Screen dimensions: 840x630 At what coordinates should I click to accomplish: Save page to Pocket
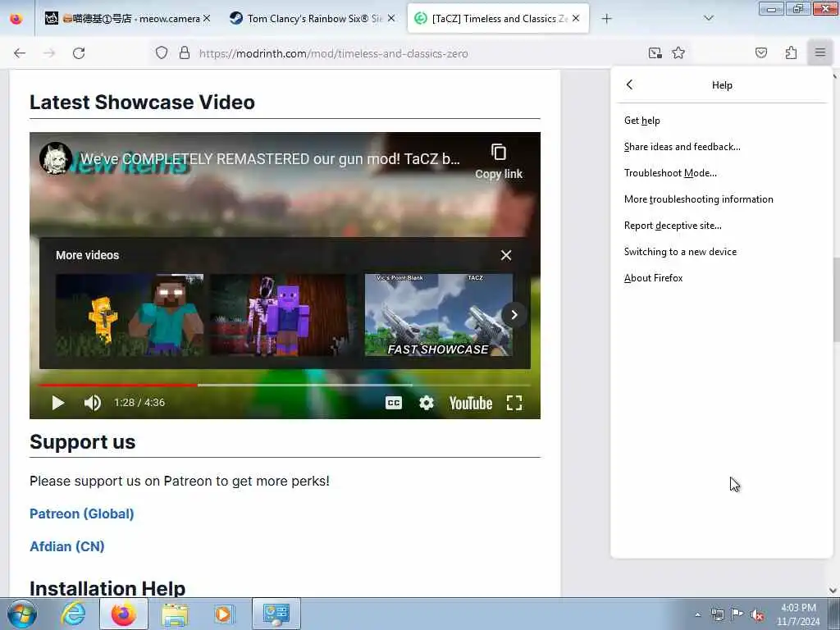point(760,52)
